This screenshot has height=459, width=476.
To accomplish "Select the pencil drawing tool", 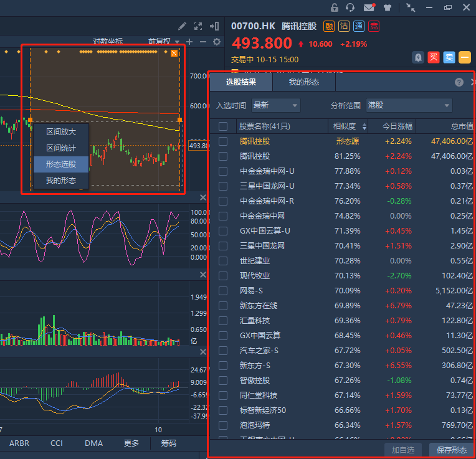I will point(182,26).
